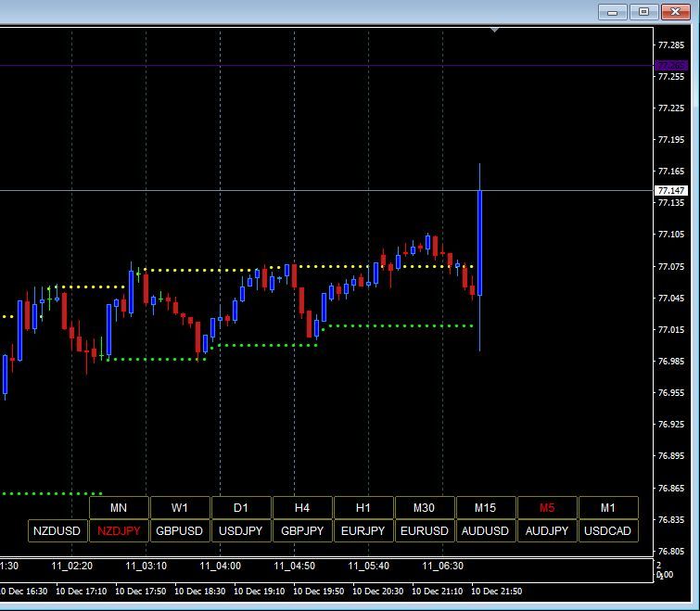Viewport: 700px width, 611px height.
Task: Switch chart to M1 timeframe
Action: coord(608,507)
